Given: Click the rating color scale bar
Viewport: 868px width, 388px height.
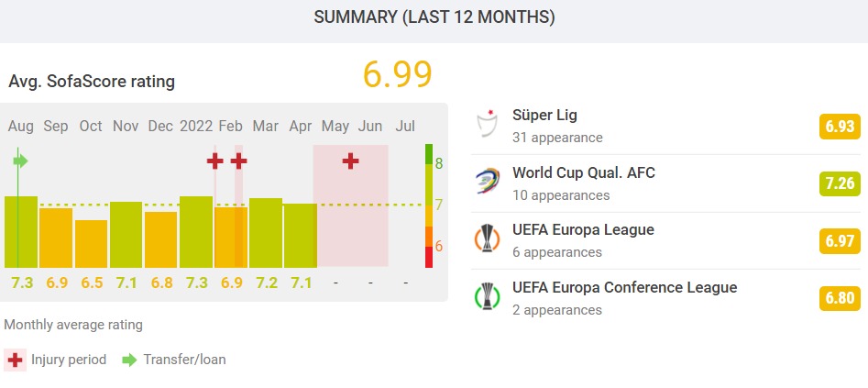Looking at the screenshot, I should coord(429,205).
